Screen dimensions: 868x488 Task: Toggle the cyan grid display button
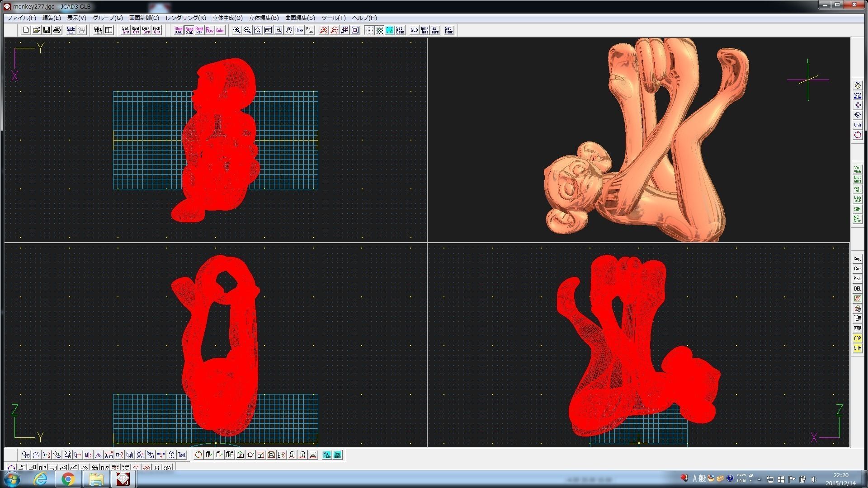click(389, 30)
